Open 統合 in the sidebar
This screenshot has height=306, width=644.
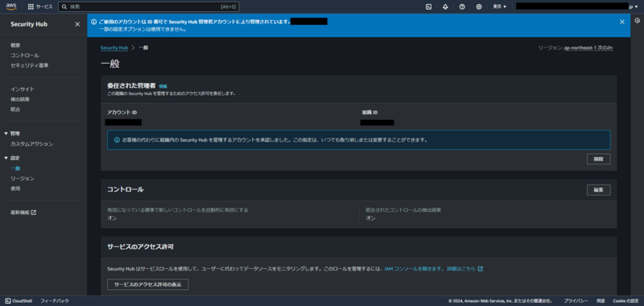[x=15, y=110]
